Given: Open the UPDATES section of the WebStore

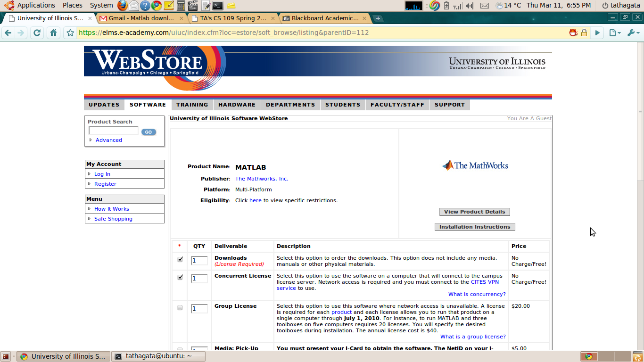Looking at the screenshot, I should point(104,105).
